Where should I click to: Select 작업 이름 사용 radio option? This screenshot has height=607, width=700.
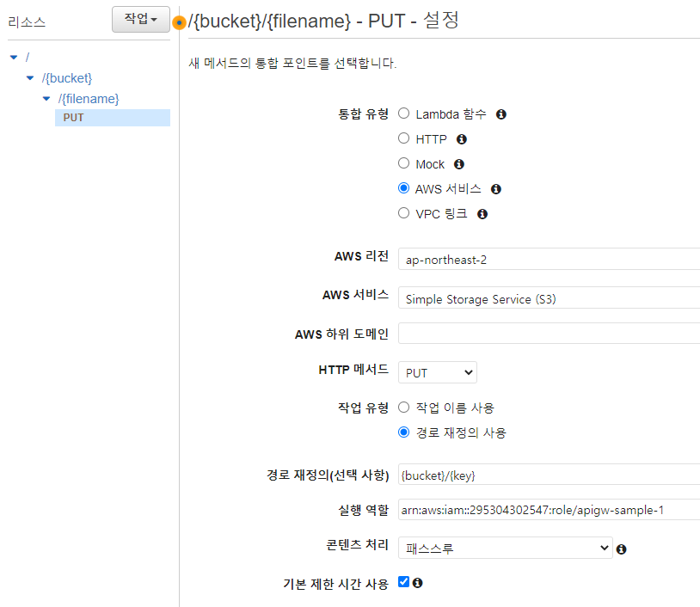click(403, 408)
